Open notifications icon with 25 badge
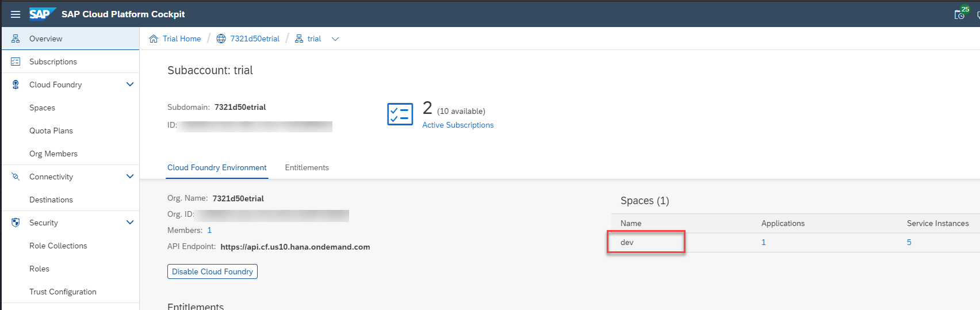The height and width of the screenshot is (310, 980). [960, 14]
